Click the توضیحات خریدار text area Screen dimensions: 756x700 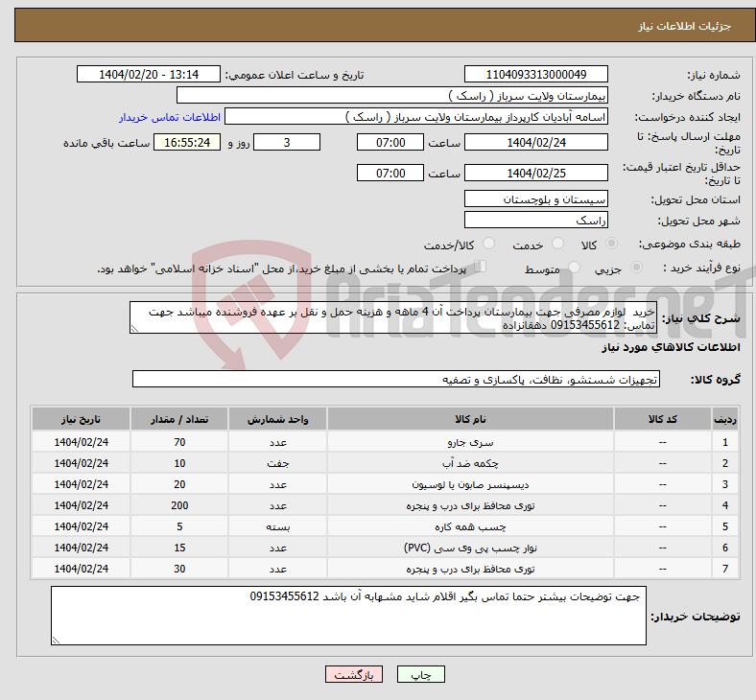pyautogui.click(x=348, y=616)
